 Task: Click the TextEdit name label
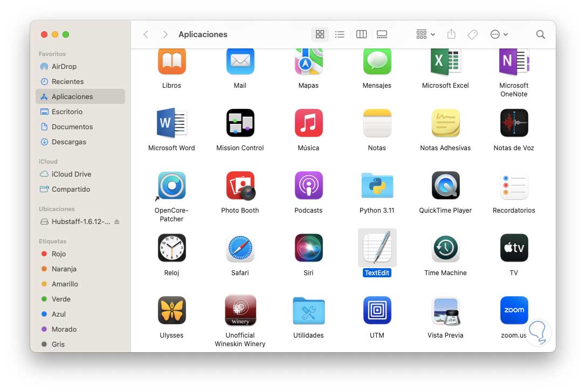click(377, 273)
